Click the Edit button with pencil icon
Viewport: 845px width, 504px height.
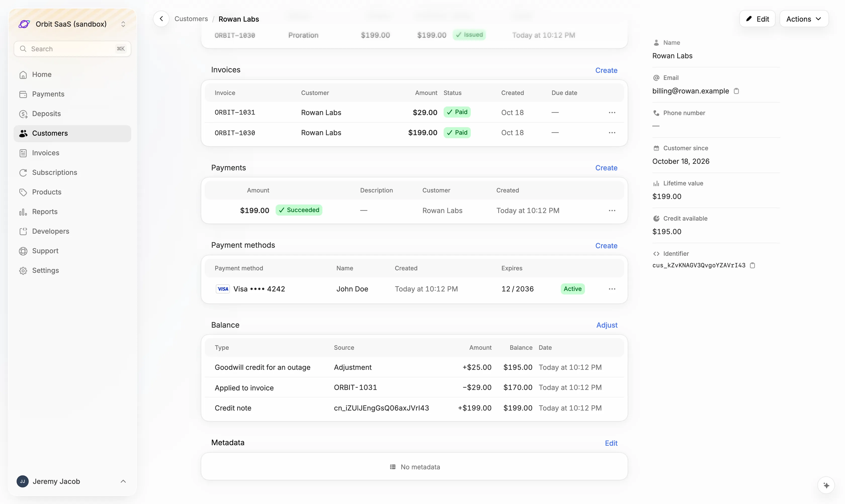[757, 19]
